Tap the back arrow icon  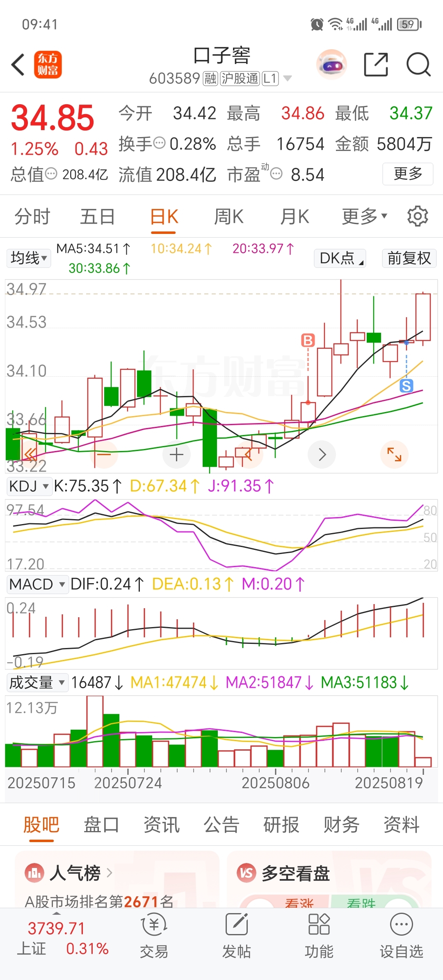pos(18,65)
